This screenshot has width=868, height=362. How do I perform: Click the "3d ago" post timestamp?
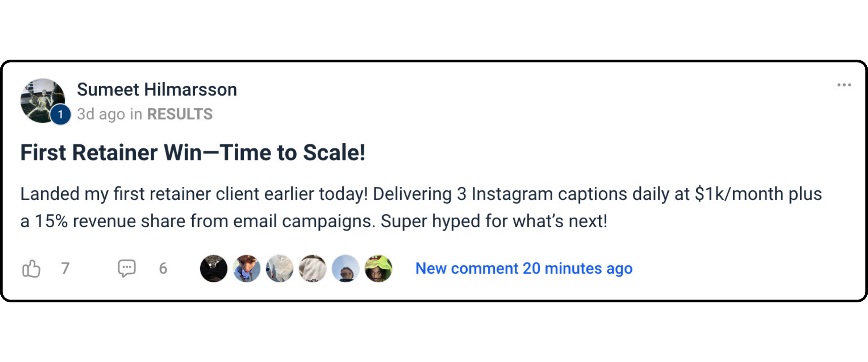click(x=101, y=114)
